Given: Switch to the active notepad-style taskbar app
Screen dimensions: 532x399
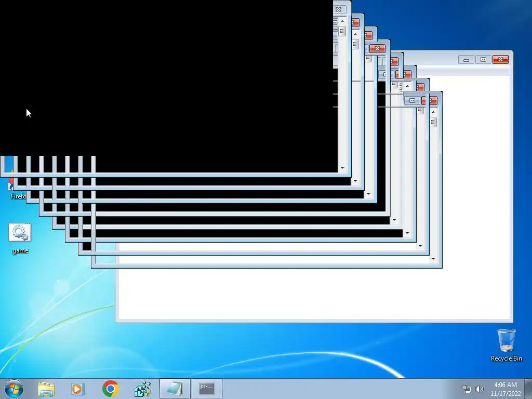Looking at the screenshot, I should 175,389.
